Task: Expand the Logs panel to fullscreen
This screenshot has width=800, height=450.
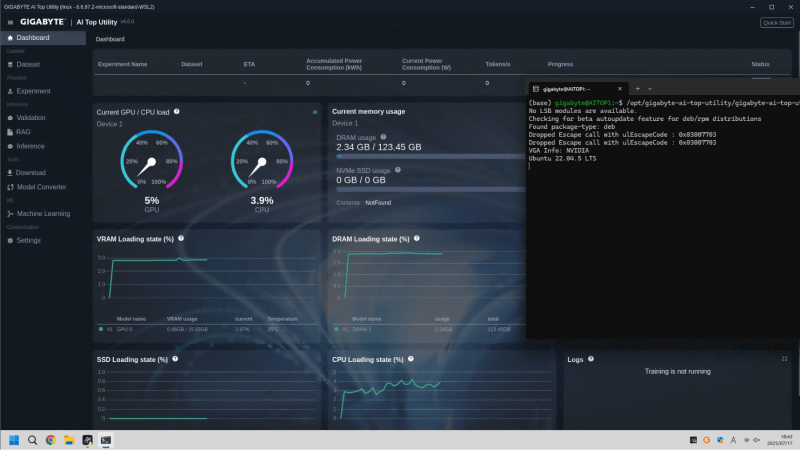Action: (x=785, y=359)
